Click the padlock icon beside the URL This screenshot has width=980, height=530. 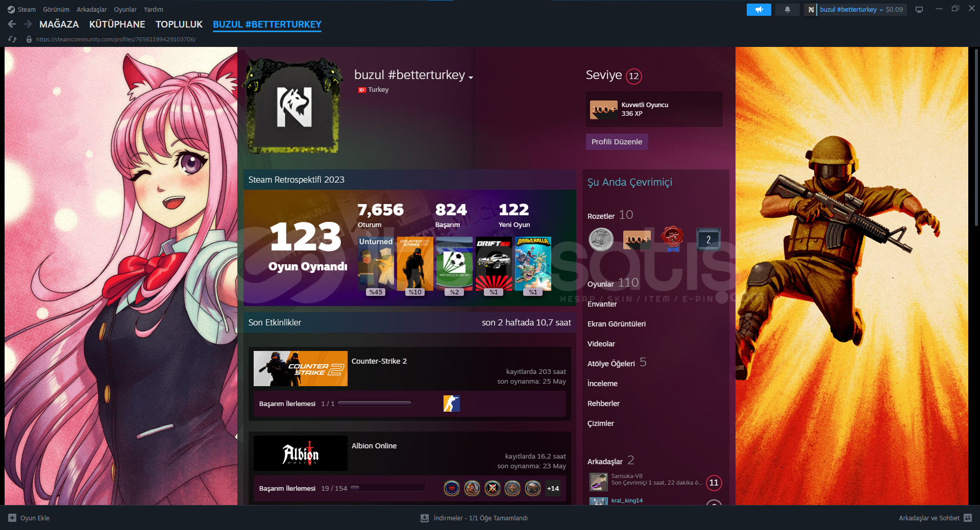coord(29,39)
